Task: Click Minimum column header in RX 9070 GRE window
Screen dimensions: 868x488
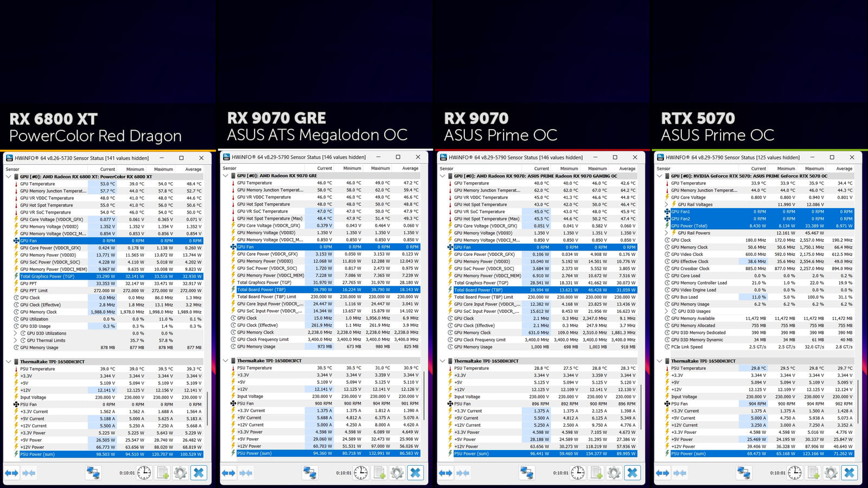Action: [x=348, y=168]
